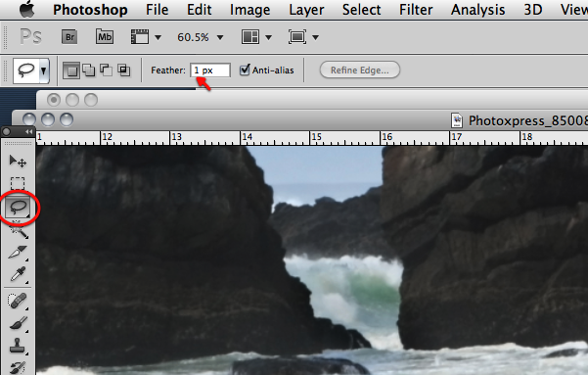The width and height of the screenshot is (588, 375).
Task: Select the Brush tool
Action: coord(18,323)
